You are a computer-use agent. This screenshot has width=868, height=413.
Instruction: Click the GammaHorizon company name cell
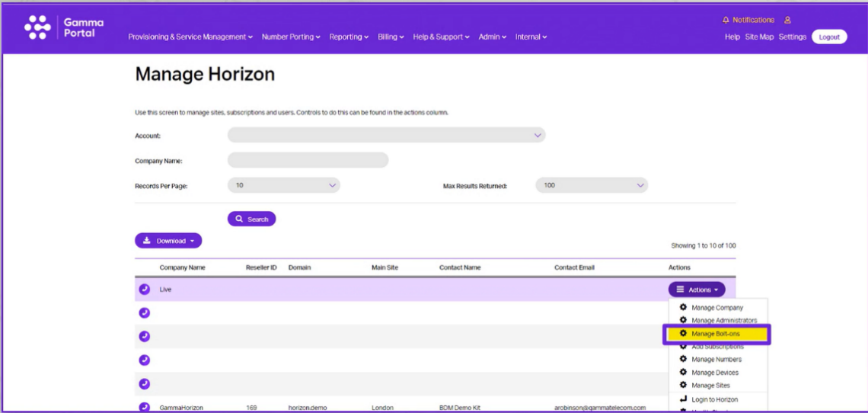[x=181, y=408]
